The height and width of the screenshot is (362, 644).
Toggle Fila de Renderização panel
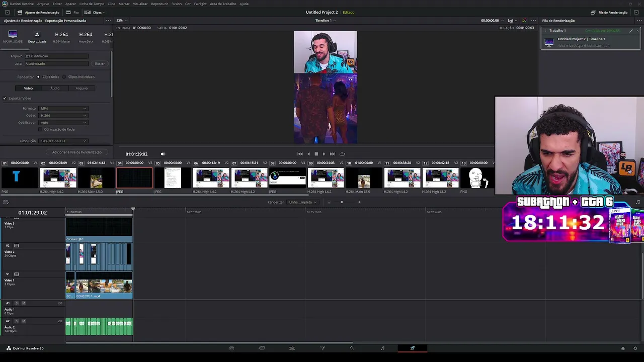click(609, 12)
